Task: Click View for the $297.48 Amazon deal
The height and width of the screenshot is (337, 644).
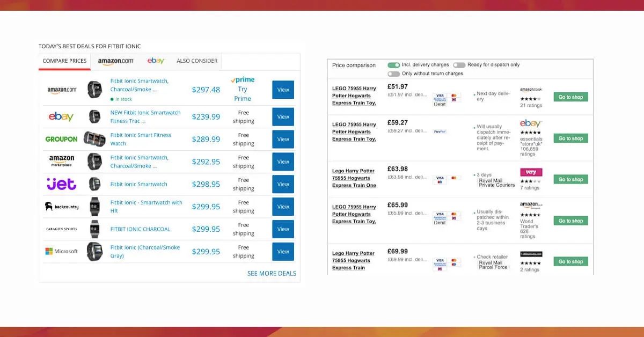Action: coord(283,90)
